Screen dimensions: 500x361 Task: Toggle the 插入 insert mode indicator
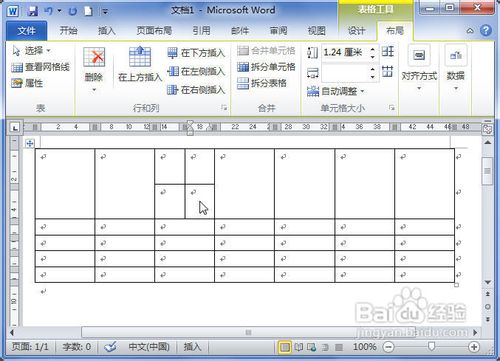coord(192,347)
